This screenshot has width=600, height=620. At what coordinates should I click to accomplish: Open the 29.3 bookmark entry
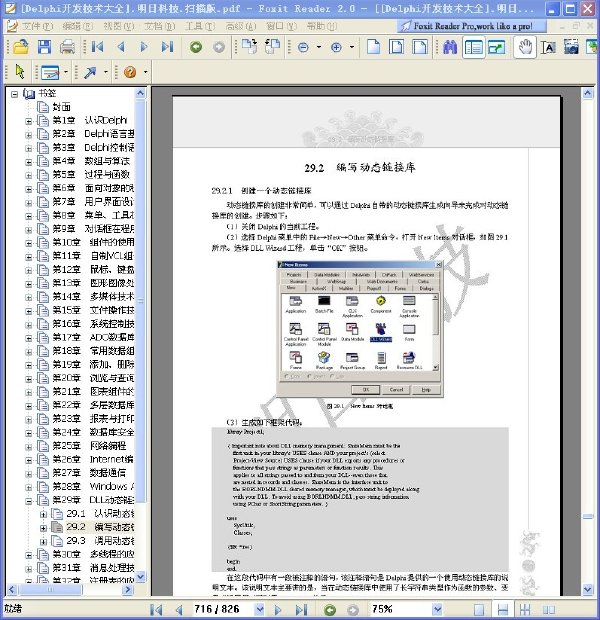(x=100, y=541)
